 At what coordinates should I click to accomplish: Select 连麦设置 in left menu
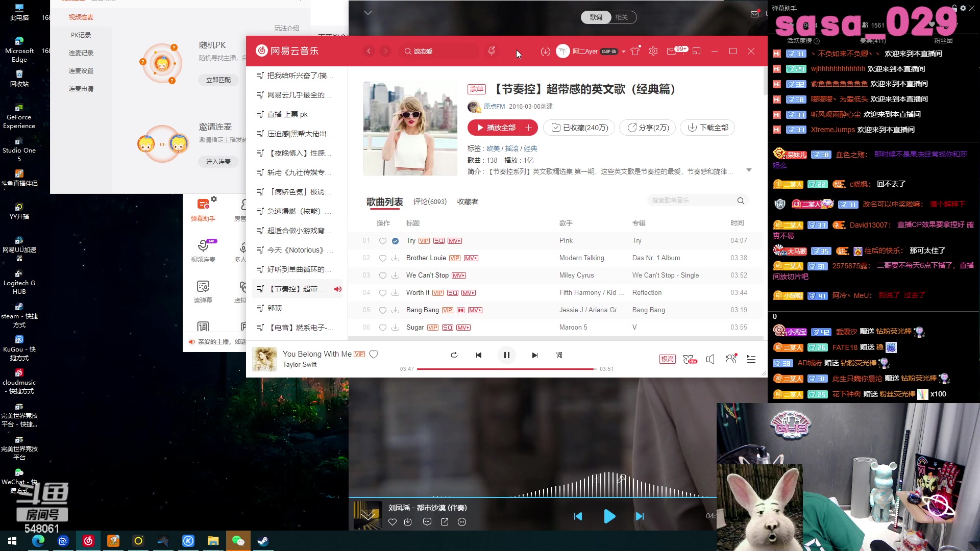(81, 71)
